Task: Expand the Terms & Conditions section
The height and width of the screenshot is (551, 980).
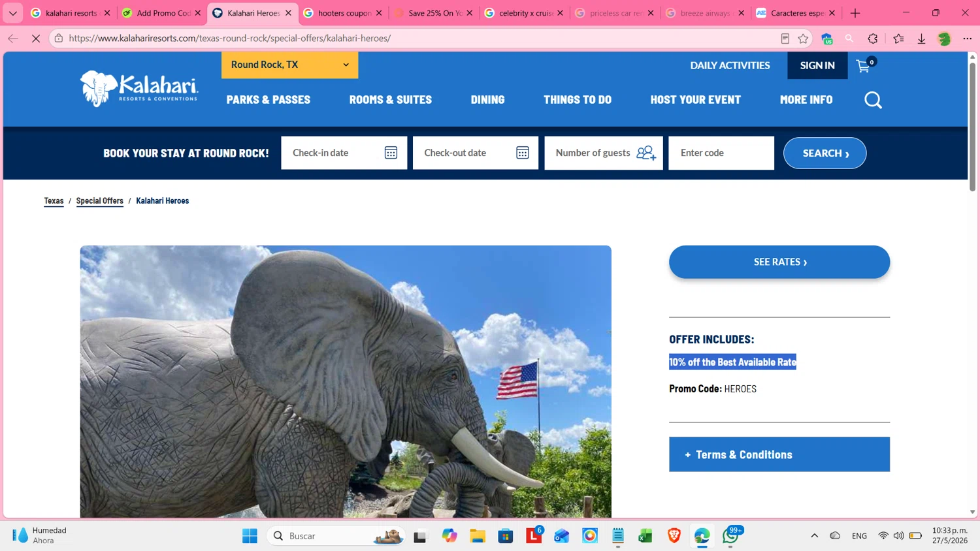Action: (779, 454)
